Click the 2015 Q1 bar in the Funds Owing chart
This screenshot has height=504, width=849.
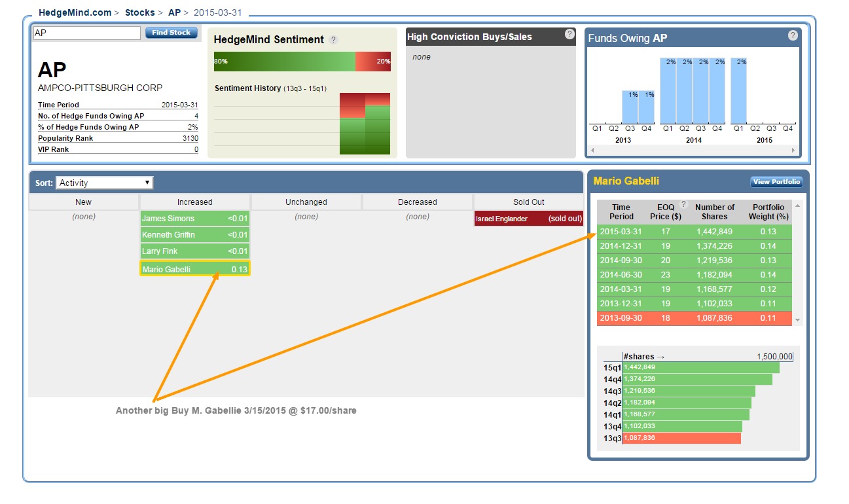[738, 90]
